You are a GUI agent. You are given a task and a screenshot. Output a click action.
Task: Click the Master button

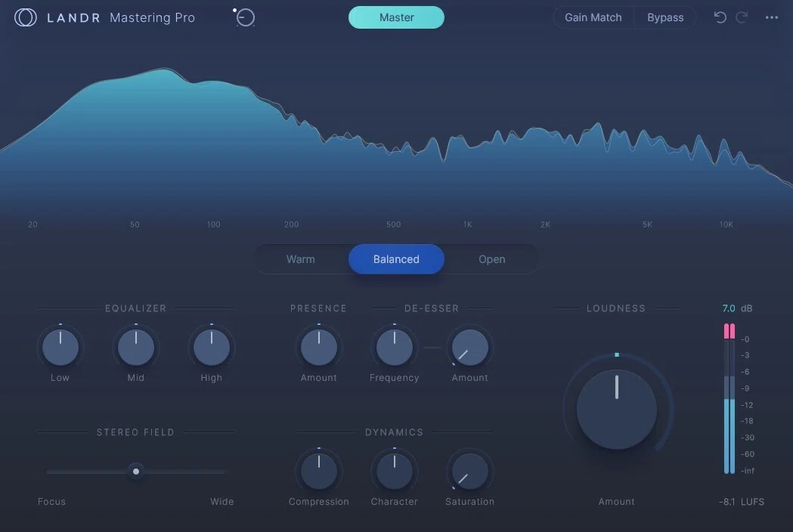(396, 17)
